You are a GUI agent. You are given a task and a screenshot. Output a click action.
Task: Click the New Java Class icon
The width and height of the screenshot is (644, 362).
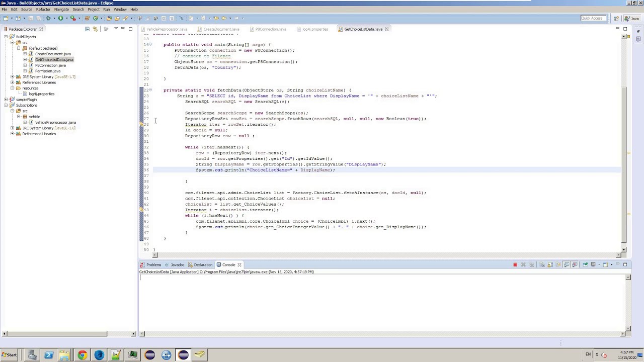pos(96,18)
